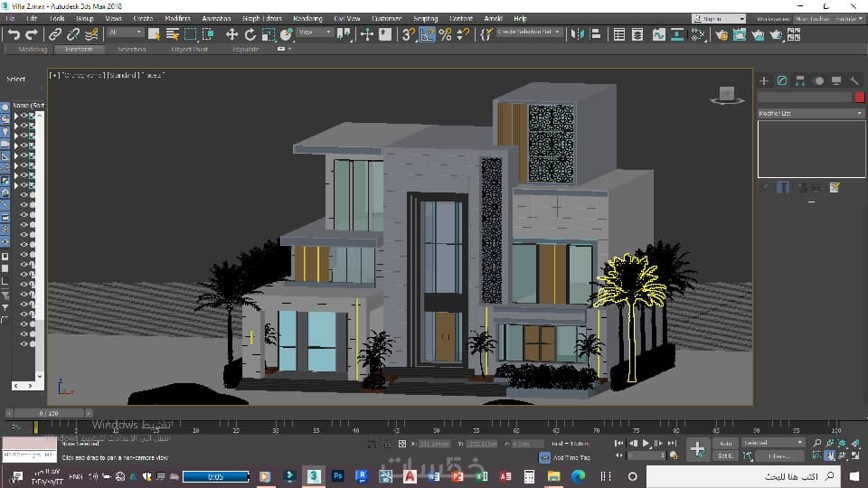Open the Utilities tab in the command panel
The image size is (868, 488).
pos(854,80)
